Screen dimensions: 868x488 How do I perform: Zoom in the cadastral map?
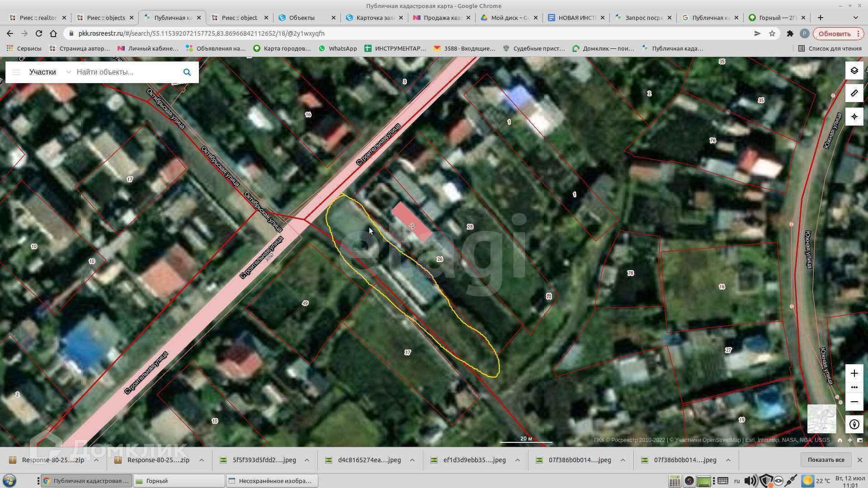pyautogui.click(x=854, y=373)
